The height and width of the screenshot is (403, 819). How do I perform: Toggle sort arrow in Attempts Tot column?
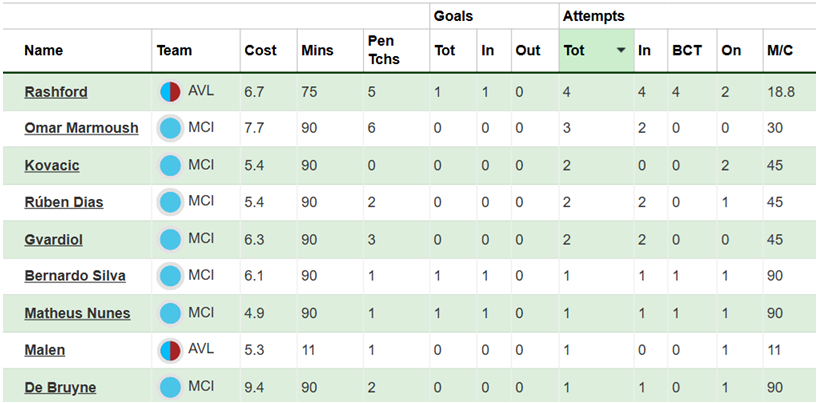621,51
